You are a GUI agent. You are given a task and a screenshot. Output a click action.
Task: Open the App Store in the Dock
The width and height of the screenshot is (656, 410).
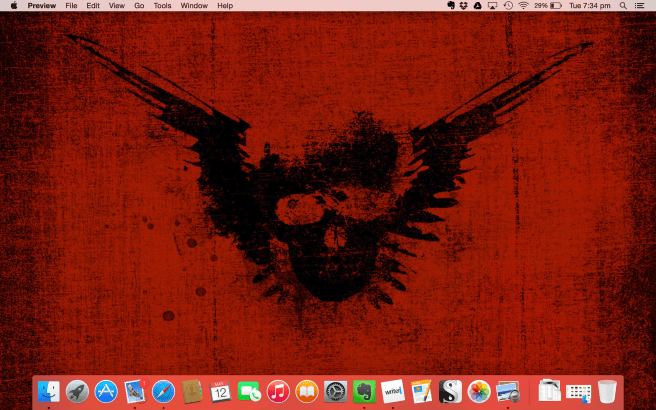click(106, 392)
